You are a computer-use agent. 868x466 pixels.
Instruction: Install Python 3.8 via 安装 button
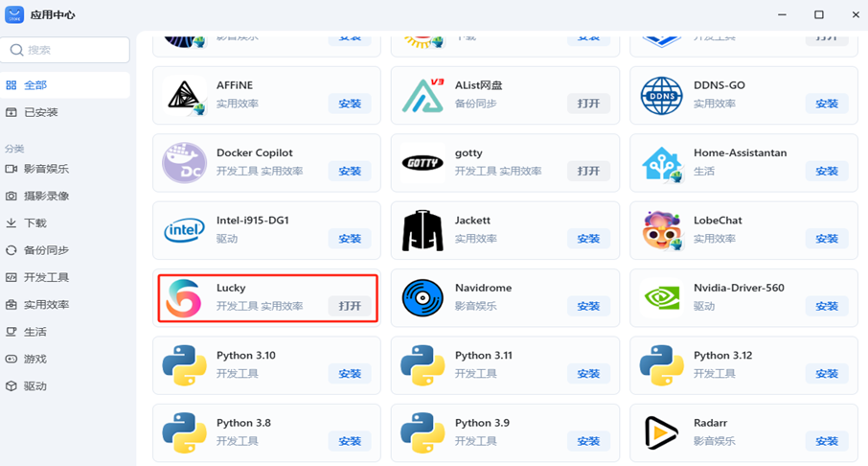coord(350,441)
